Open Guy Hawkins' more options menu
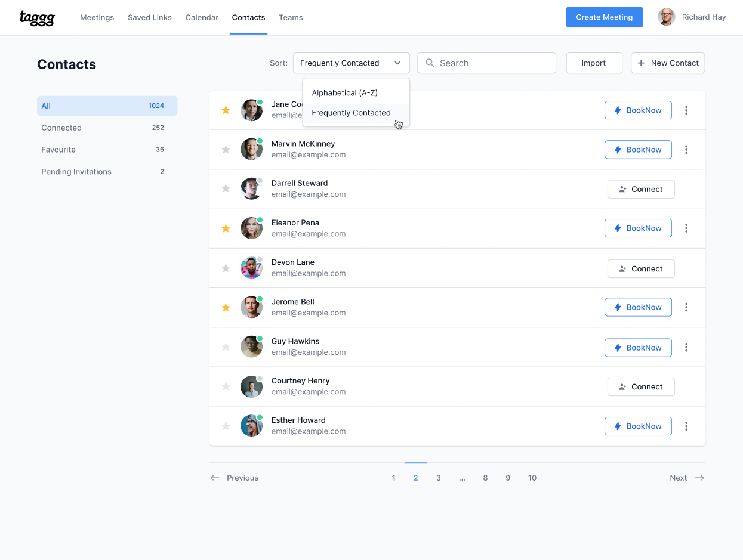 pyautogui.click(x=686, y=347)
